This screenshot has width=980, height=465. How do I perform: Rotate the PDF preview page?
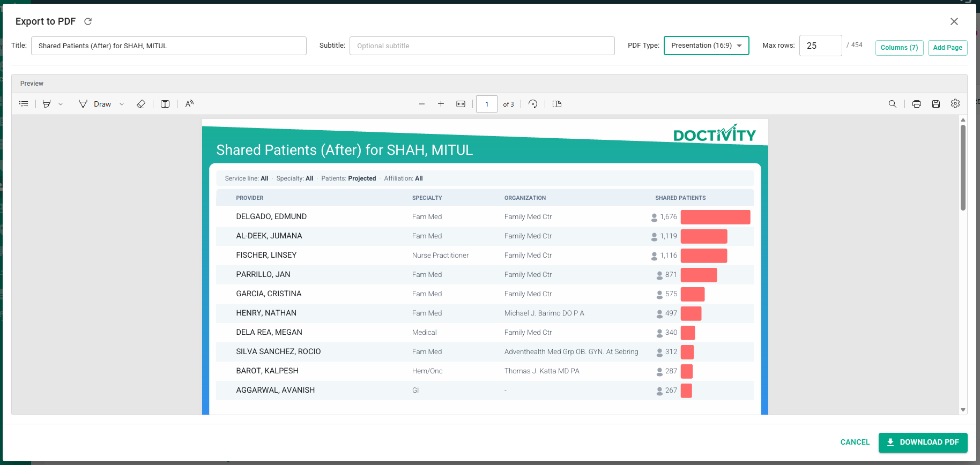(x=533, y=104)
